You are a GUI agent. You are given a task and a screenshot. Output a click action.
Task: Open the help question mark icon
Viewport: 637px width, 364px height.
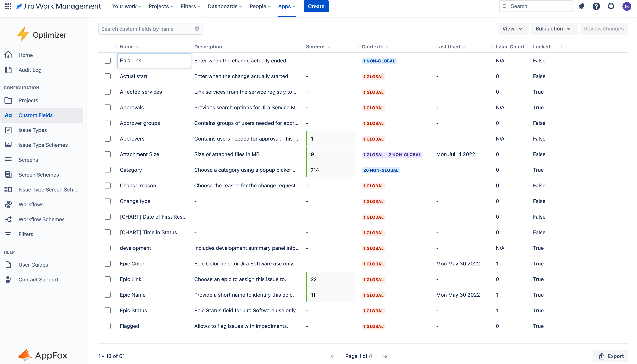point(596,6)
